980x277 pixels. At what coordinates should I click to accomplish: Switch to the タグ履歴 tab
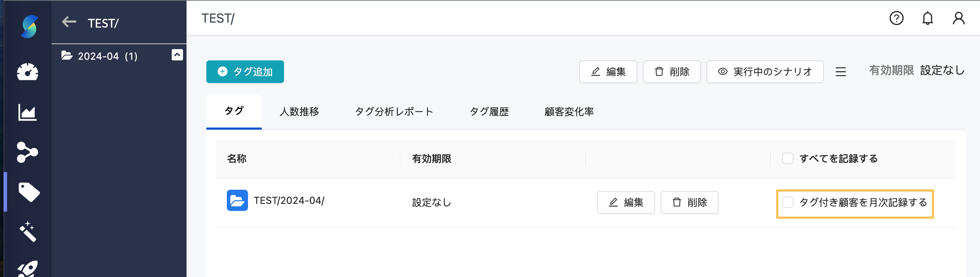[x=490, y=112]
